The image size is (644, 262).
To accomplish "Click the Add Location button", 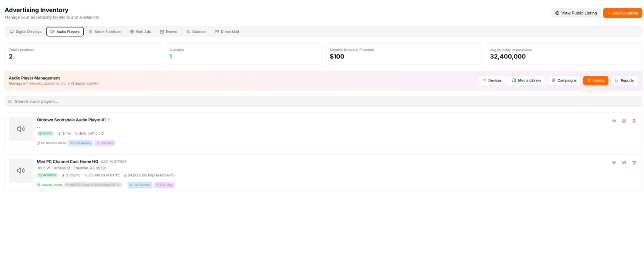I will [x=622, y=13].
